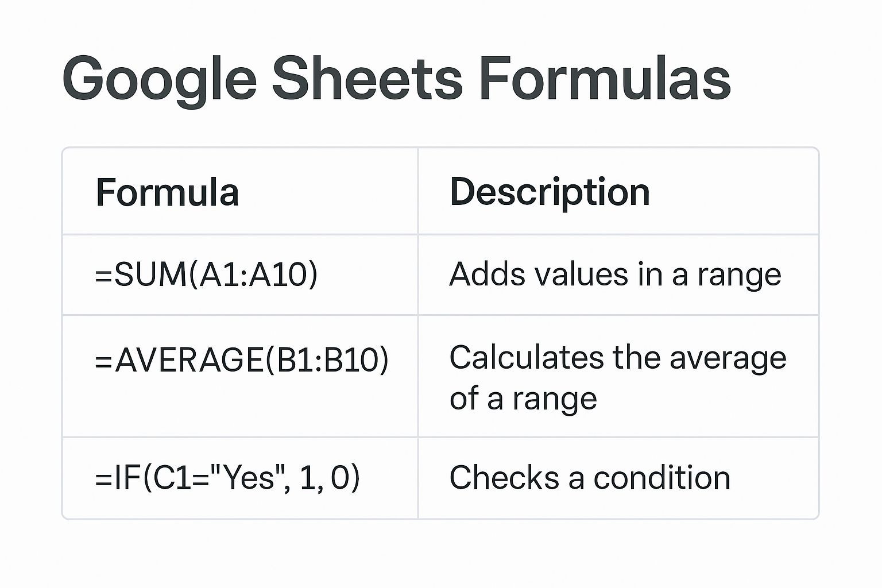This screenshot has width=882, height=588.
Task: Click the word "Google" in the title
Action: (159, 78)
